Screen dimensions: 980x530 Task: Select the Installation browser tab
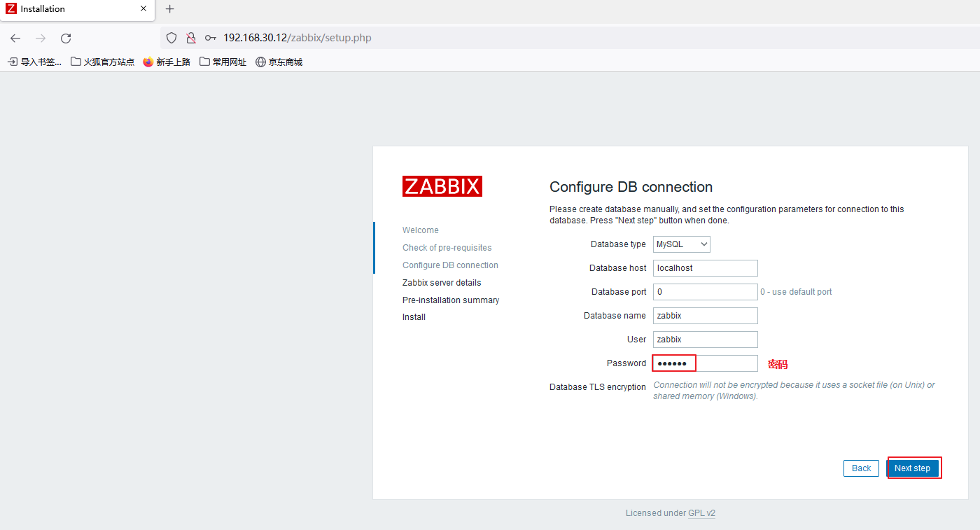(77, 10)
